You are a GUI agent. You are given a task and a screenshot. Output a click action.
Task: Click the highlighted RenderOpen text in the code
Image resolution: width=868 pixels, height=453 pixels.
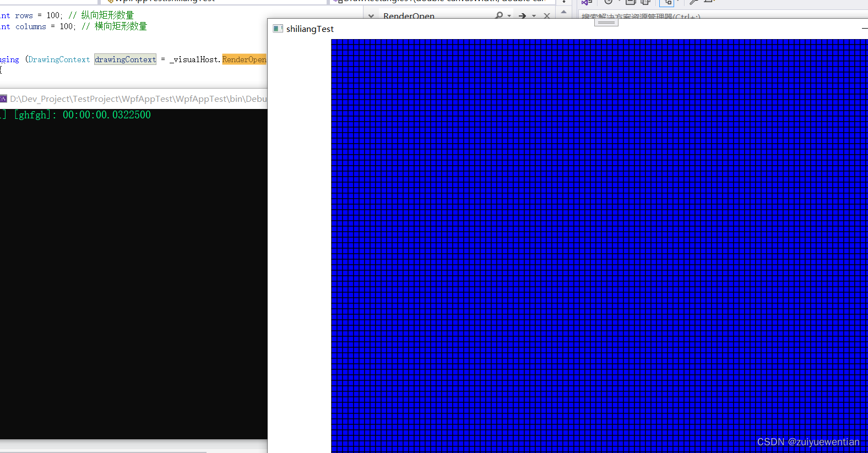pos(244,59)
